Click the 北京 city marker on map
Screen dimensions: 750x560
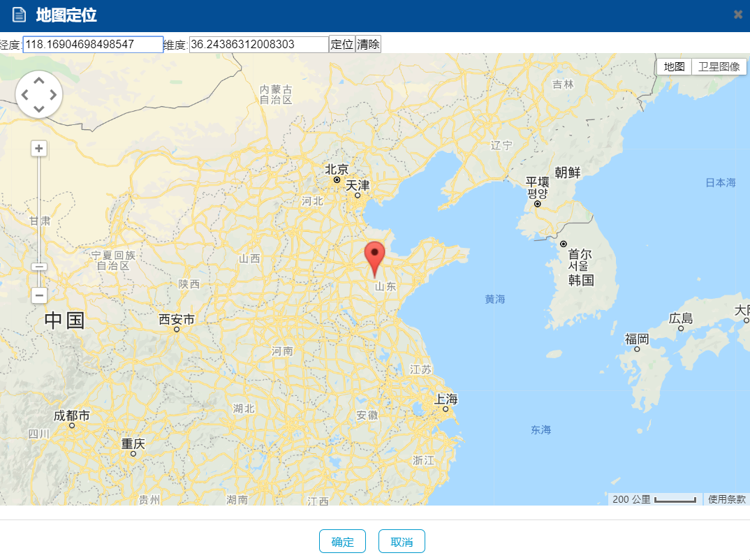pyautogui.click(x=337, y=180)
